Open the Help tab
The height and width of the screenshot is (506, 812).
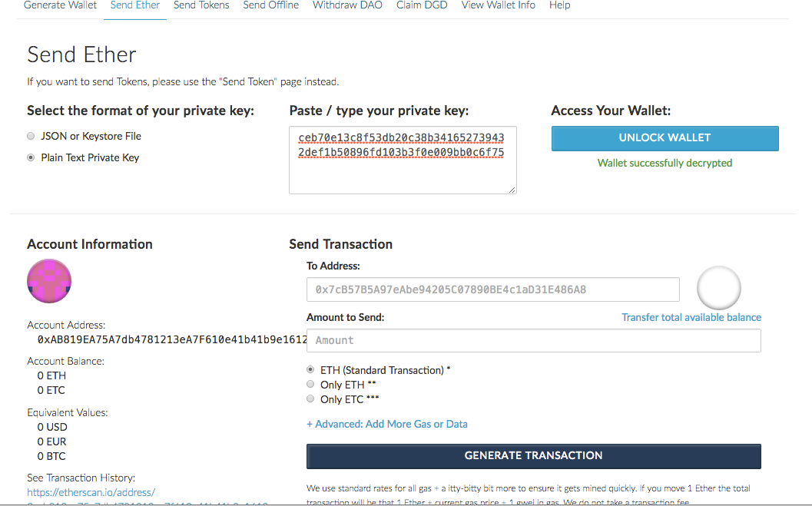click(x=560, y=5)
